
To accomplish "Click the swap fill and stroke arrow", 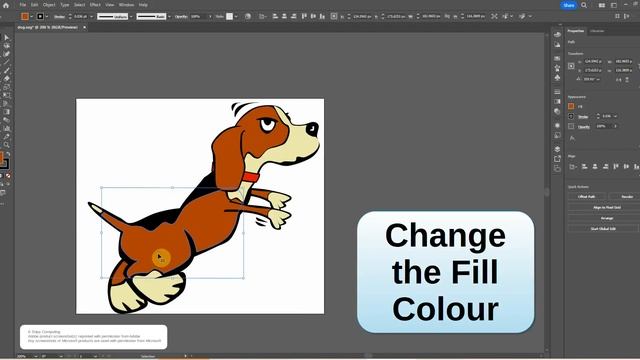I will point(8,154).
